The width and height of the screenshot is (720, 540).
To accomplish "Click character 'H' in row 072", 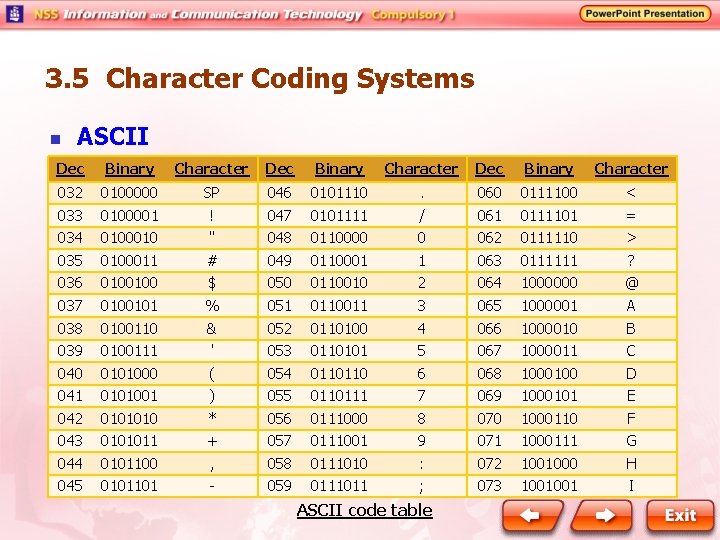I will point(631,464).
